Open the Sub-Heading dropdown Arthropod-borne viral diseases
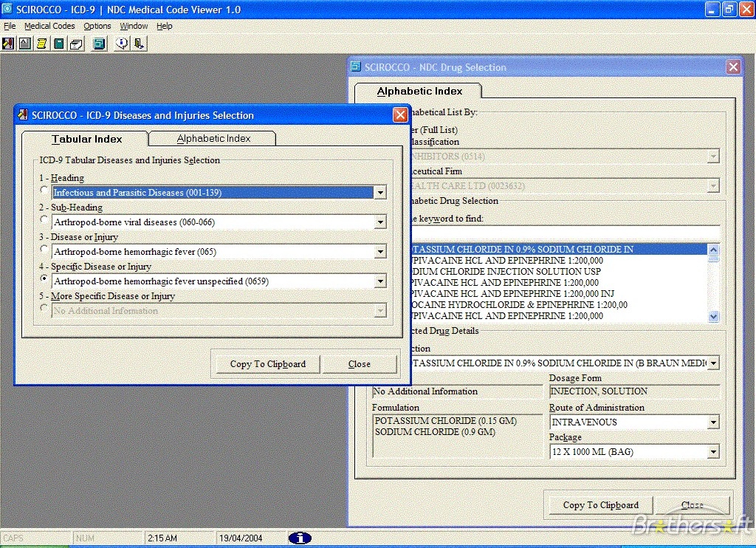This screenshot has width=756, height=548. pos(380,222)
